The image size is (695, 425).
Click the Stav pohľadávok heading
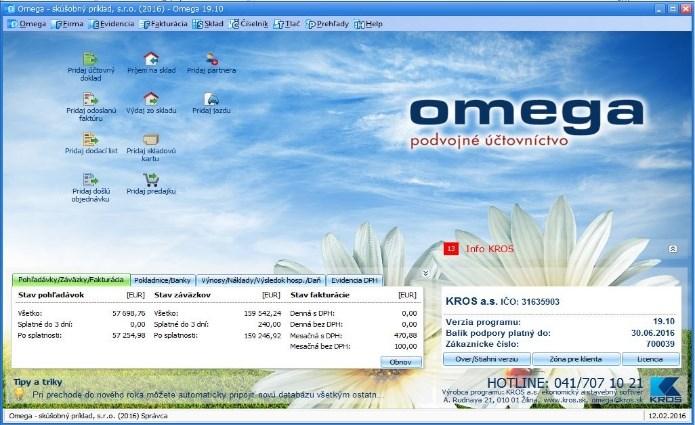[51, 295]
